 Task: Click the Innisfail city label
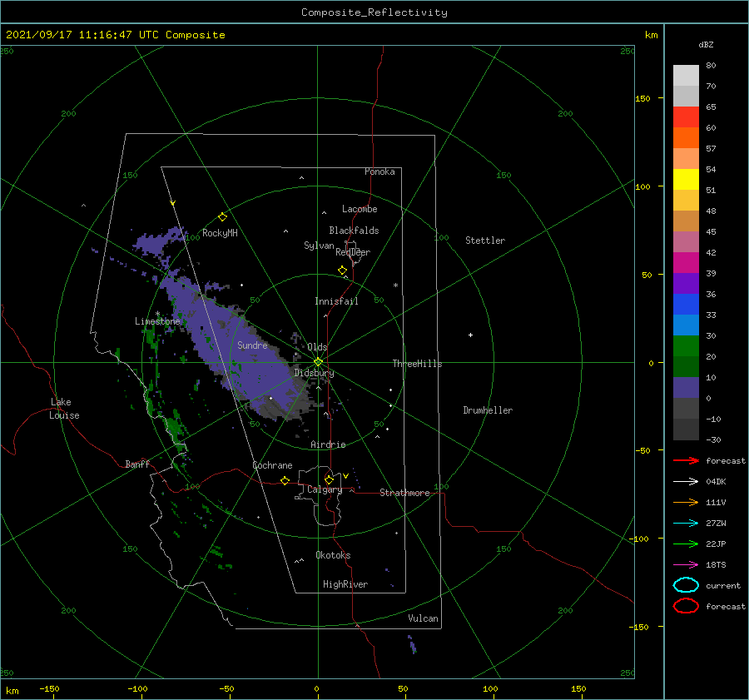(336, 301)
